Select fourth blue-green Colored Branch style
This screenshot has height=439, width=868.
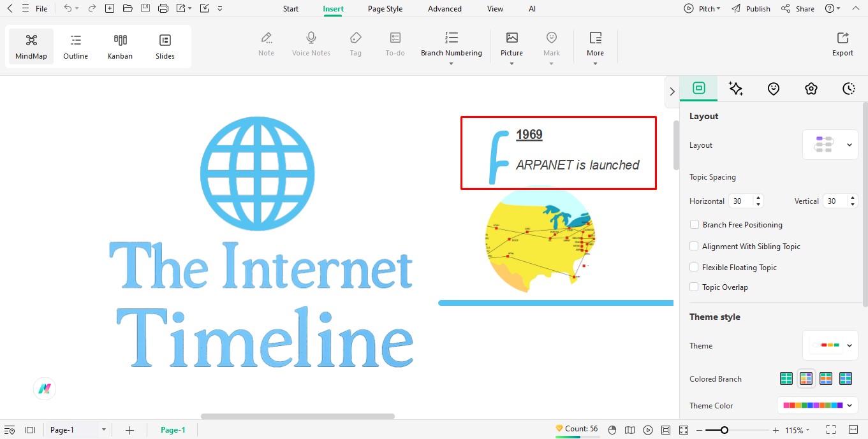pyautogui.click(x=846, y=378)
